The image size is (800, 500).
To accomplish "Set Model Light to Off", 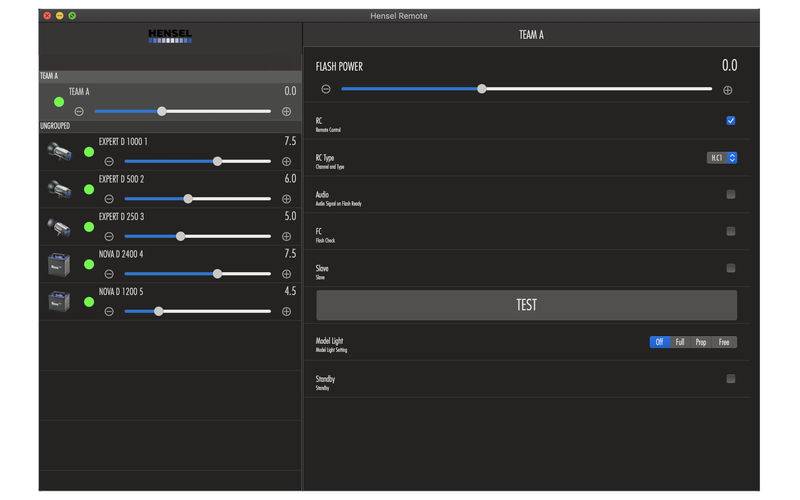I will [659, 342].
